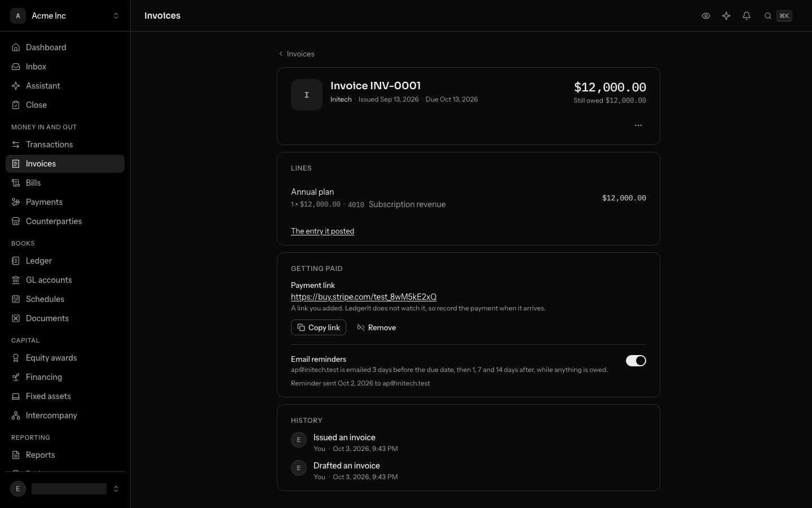Click the Initech 'I' avatar tile
812x508 pixels.
click(307, 95)
